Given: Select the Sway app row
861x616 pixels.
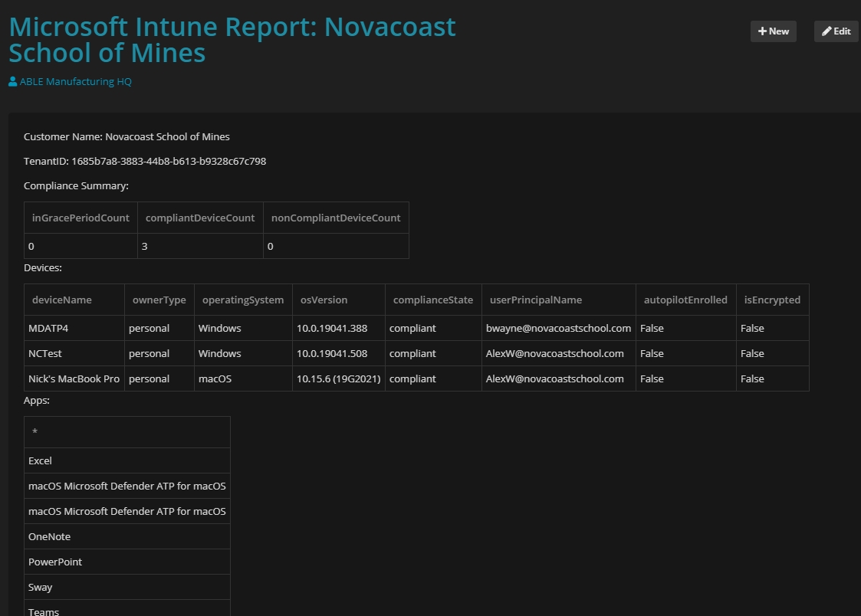Looking at the screenshot, I should pyautogui.click(x=127, y=587).
